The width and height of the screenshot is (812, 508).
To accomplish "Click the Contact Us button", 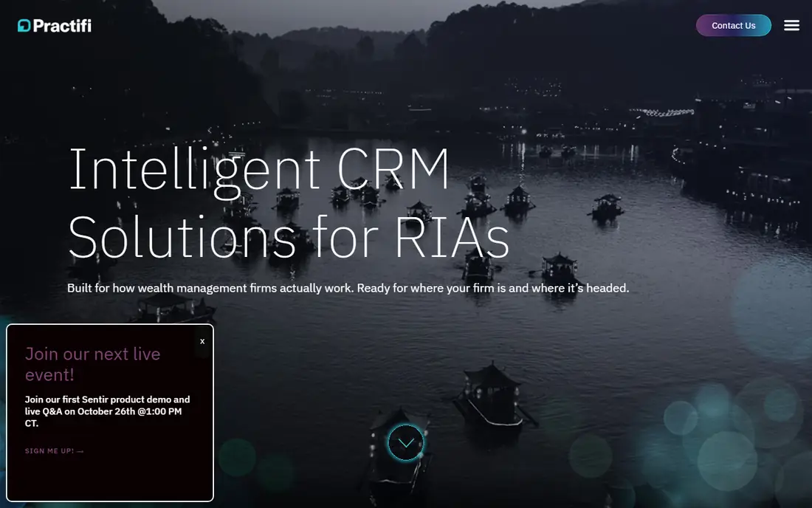I will [x=733, y=25].
